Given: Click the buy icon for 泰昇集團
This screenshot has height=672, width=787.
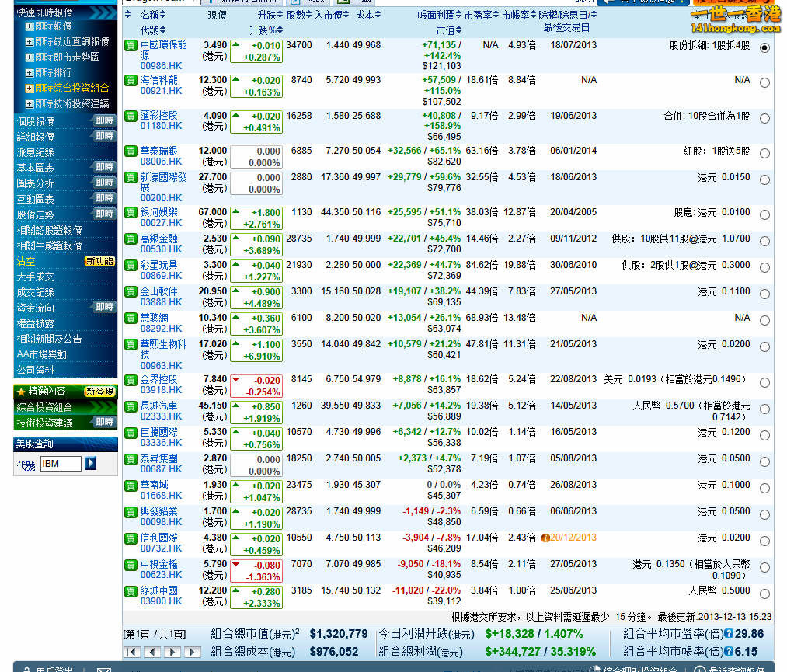Looking at the screenshot, I should click(x=131, y=458).
